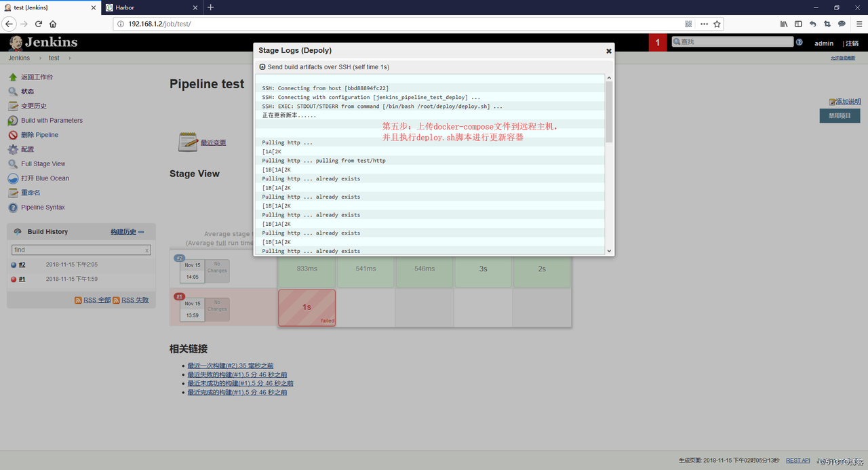Open a new browser tab
Viewport: 868px width, 470px height.
(211, 7)
